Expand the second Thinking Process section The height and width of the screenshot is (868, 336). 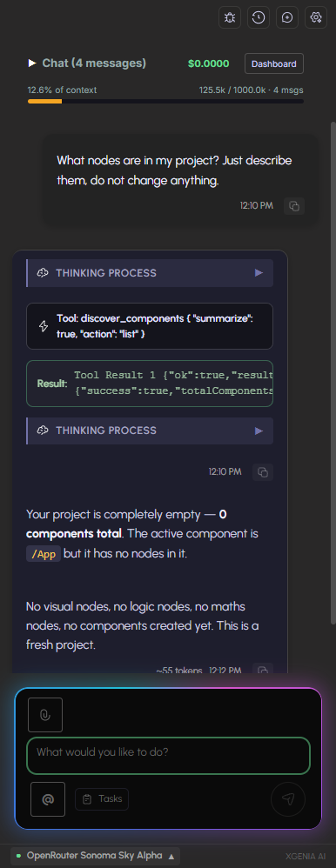tap(150, 431)
